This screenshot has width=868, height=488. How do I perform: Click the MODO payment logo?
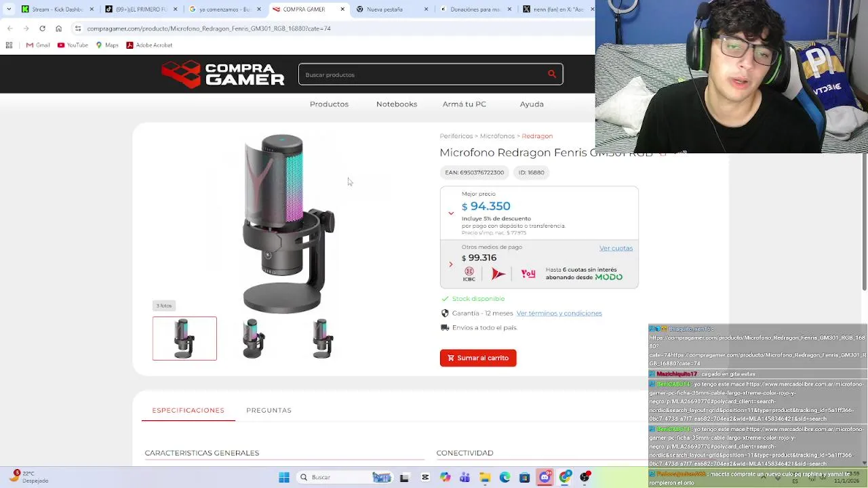(608, 277)
